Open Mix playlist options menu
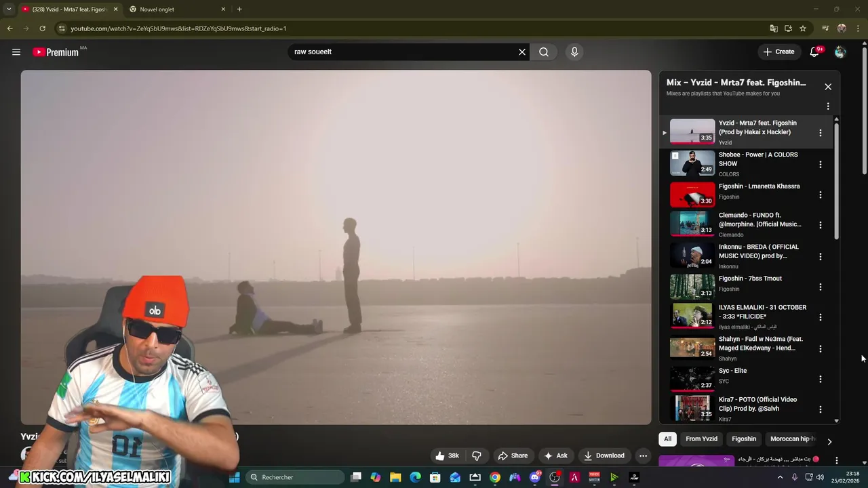The image size is (868, 488). pos(828,106)
